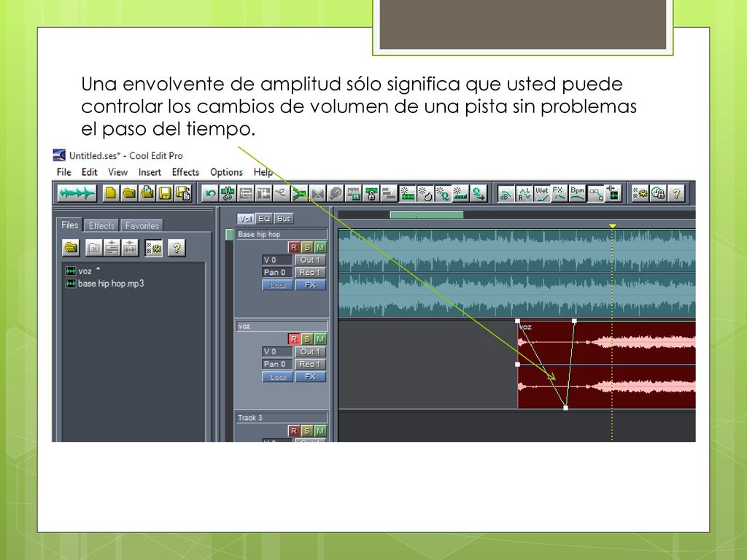Switch to the Favorites tab
Image resolution: width=747 pixels, height=560 pixels.
142,225
